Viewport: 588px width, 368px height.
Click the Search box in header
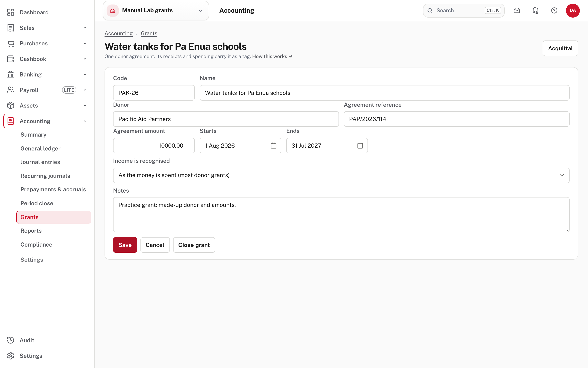click(464, 10)
